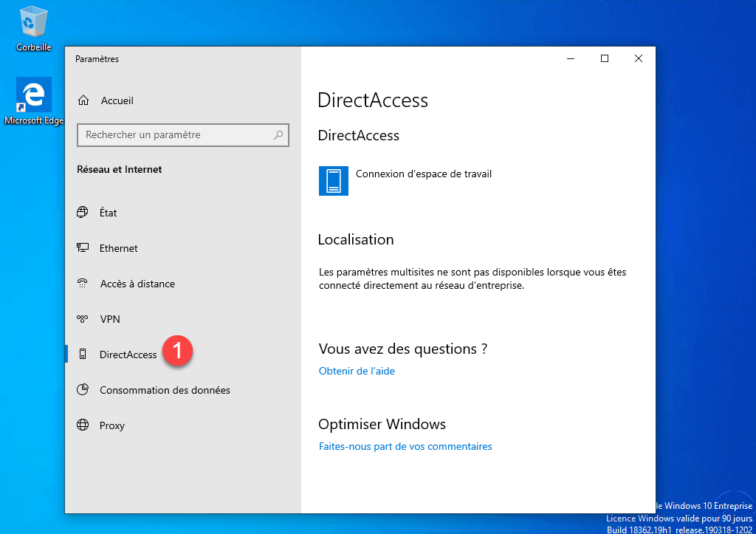The image size is (756, 534).
Task: Click the search magnifier in settings
Action: point(278,135)
